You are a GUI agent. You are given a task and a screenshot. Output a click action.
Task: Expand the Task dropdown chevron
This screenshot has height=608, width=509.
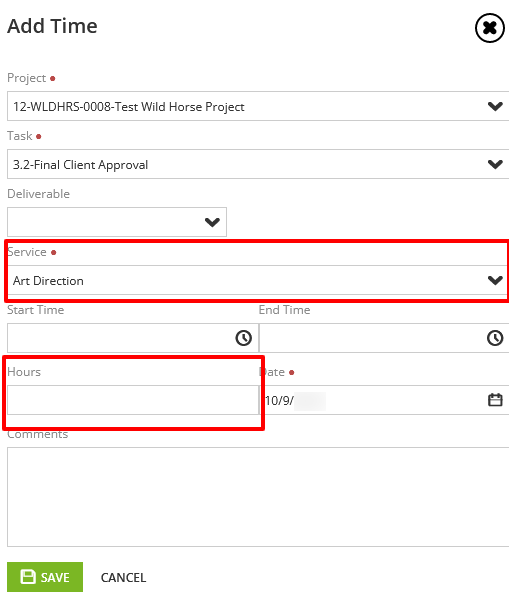(495, 164)
